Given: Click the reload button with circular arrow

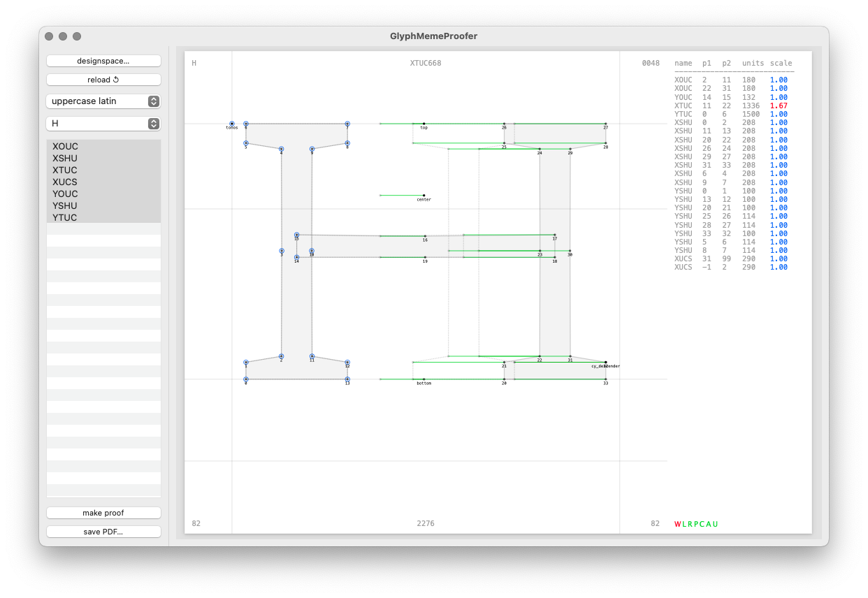Looking at the screenshot, I should click(x=103, y=80).
